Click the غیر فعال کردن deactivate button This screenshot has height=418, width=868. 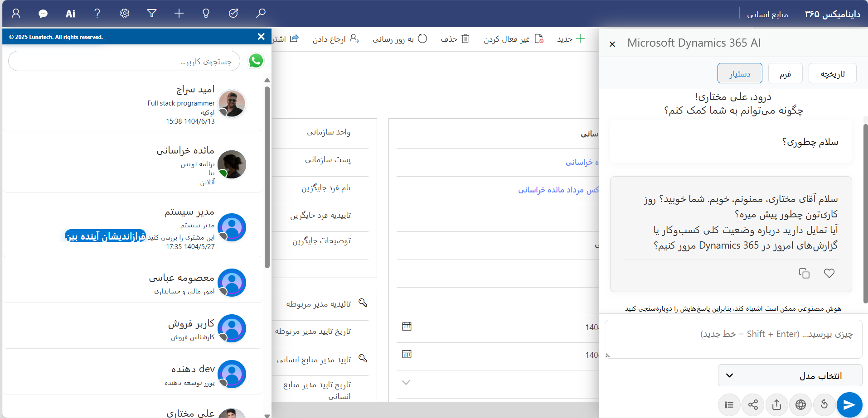pyautogui.click(x=513, y=39)
